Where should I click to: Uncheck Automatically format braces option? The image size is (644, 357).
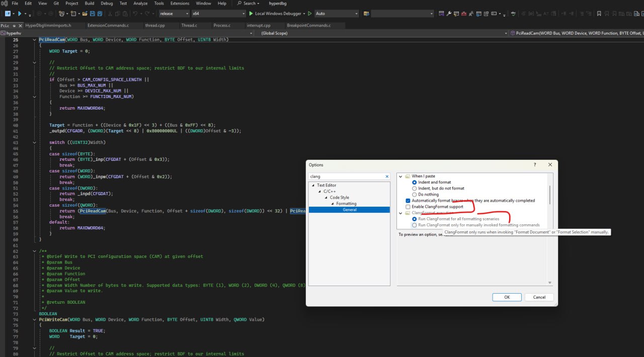(x=408, y=201)
